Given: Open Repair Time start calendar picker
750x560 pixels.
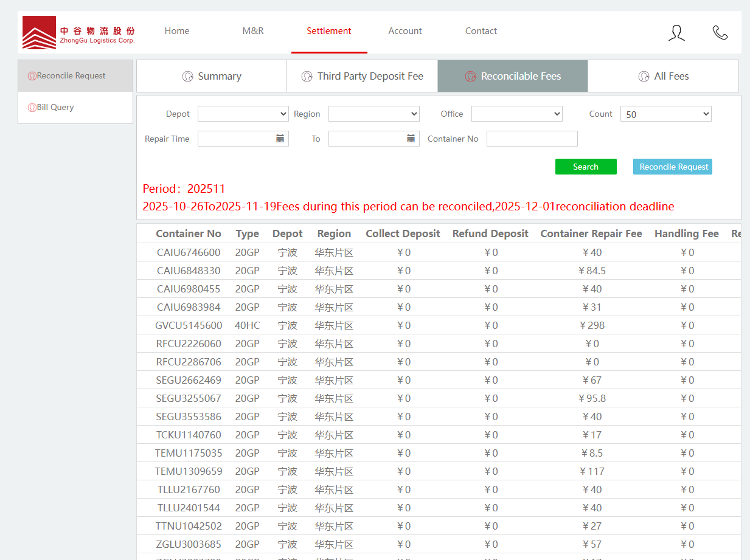Looking at the screenshot, I should pos(280,139).
